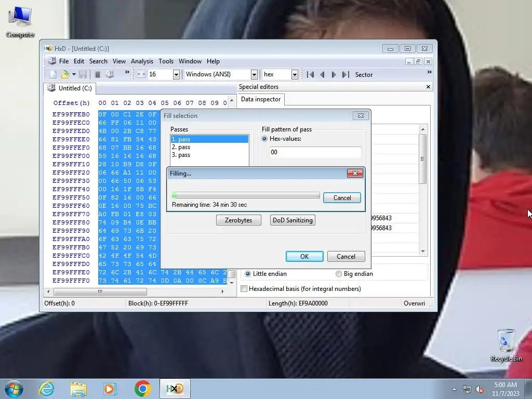This screenshot has width=532, height=399.
Task: Click the Data inspector vertical scrollbar thumb
Action: click(422, 159)
